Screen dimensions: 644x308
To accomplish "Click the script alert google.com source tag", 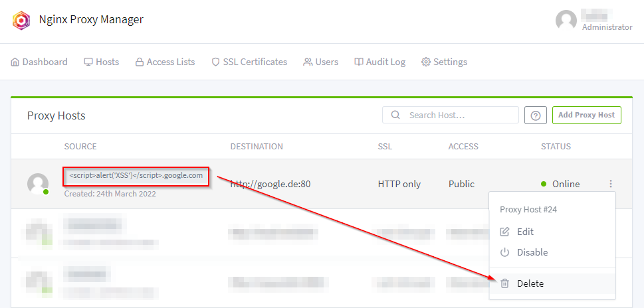I will (136, 175).
